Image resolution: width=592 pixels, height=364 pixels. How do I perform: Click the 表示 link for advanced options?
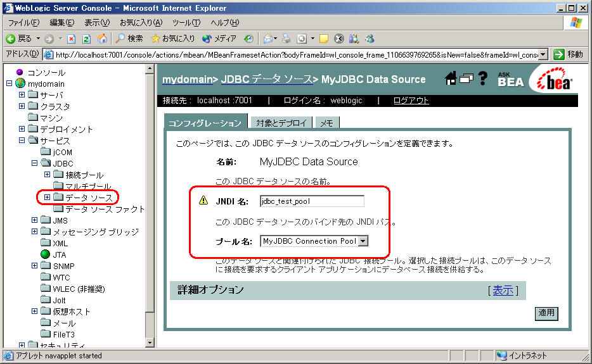[x=503, y=290]
